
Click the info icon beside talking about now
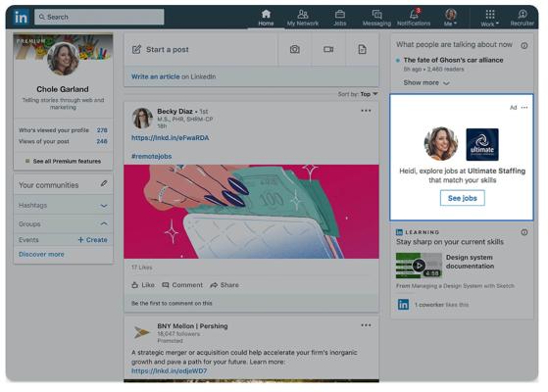[x=523, y=45]
